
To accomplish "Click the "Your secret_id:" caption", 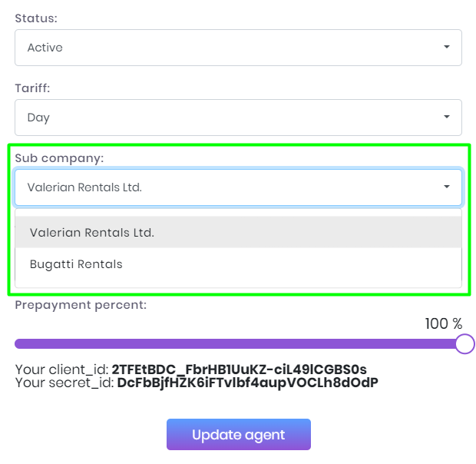I will pyautogui.click(x=64, y=382).
